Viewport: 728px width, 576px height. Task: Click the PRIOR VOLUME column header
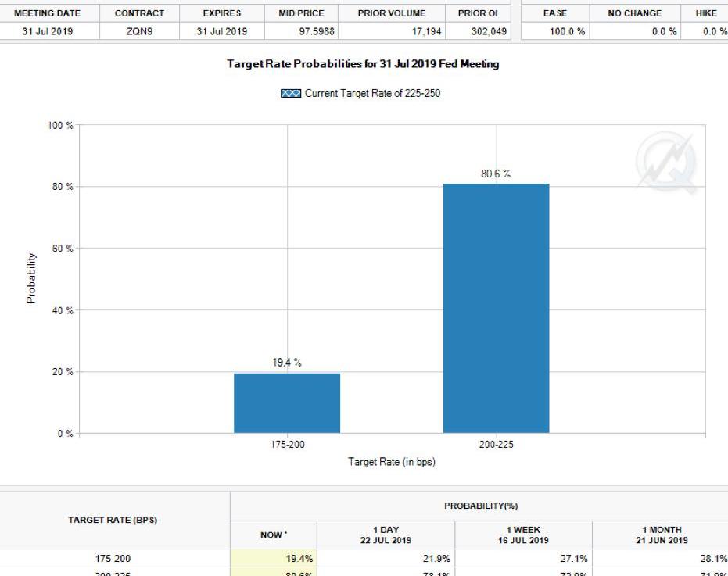[392, 13]
